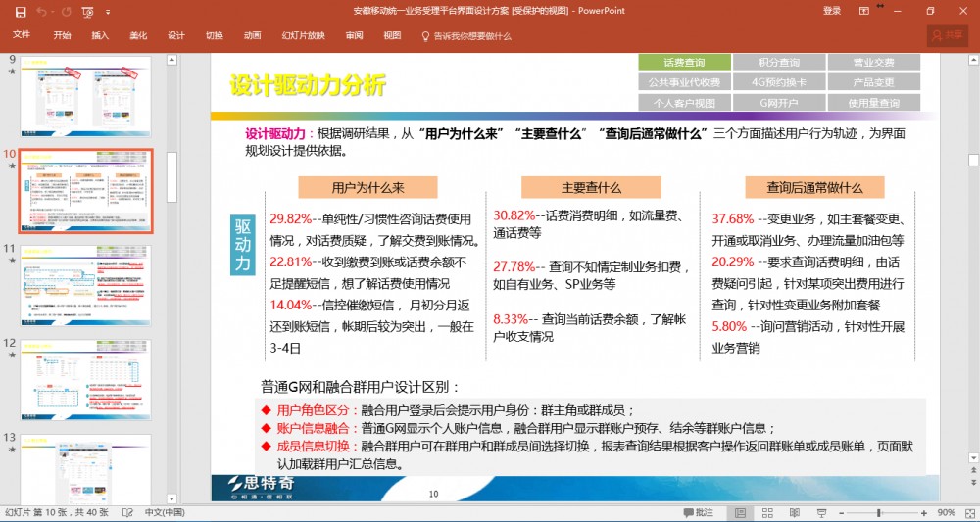The width and height of the screenshot is (980, 522).
Task: Click the 共享 share button
Action: (948, 35)
